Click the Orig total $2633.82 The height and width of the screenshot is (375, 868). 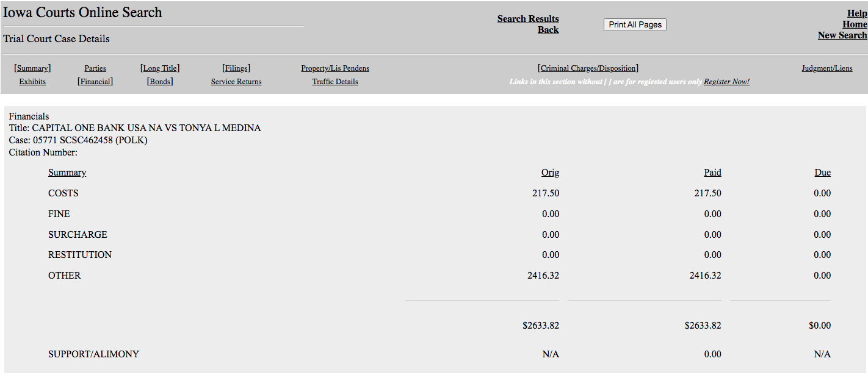point(541,326)
